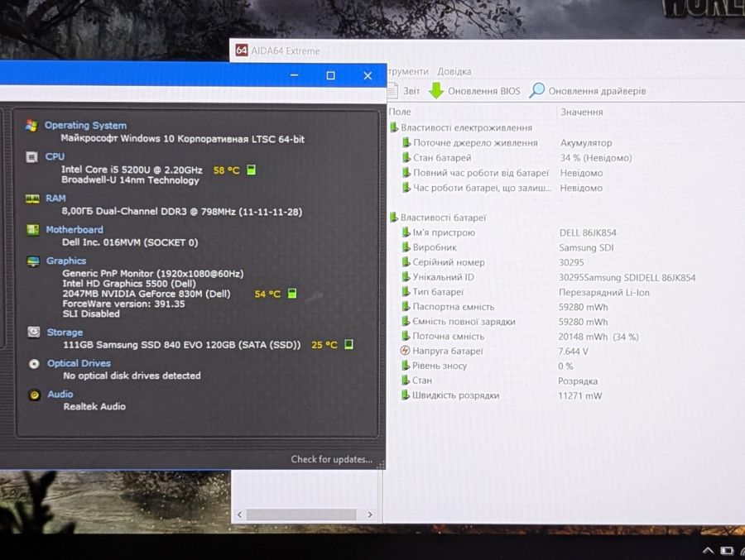Screen dimensions: 745x560
Task: Click the left arrow of AIDA64 horizontal scrollbar
Action: click(x=239, y=515)
